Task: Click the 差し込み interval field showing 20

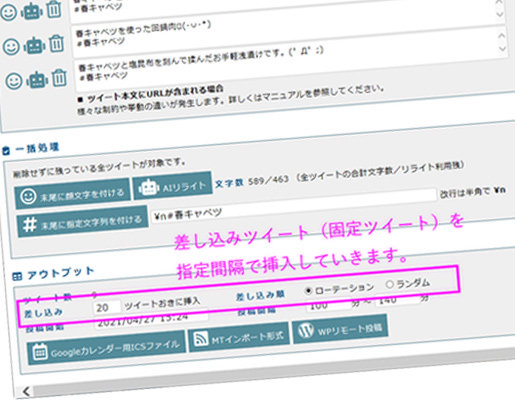Action: [x=107, y=307]
